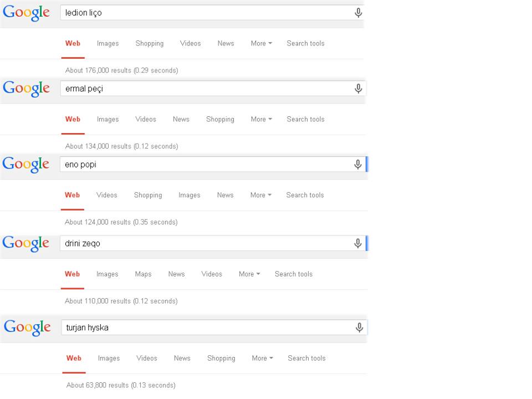Screen dimensions: 532x399
Task: Open Videos tab under eno popi search
Action: click(x=106, y=195)
